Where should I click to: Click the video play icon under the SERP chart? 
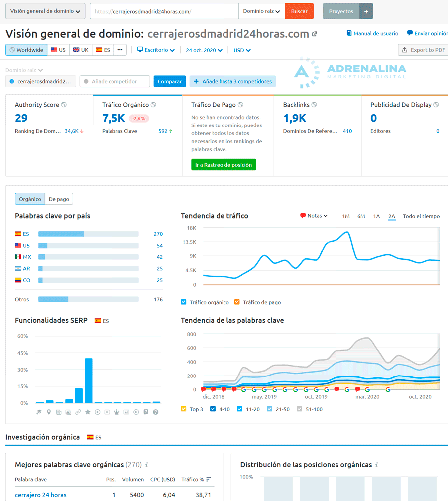click(x=98, y=412)
